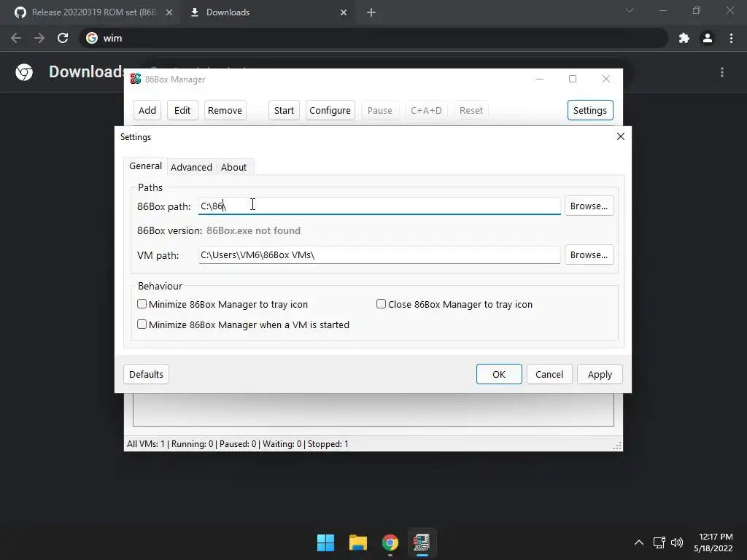Cancel the Settings dialog
Image resolution: width=747 pixels, height=560 pixels.
pyautogui.click(x=549, y=374)
